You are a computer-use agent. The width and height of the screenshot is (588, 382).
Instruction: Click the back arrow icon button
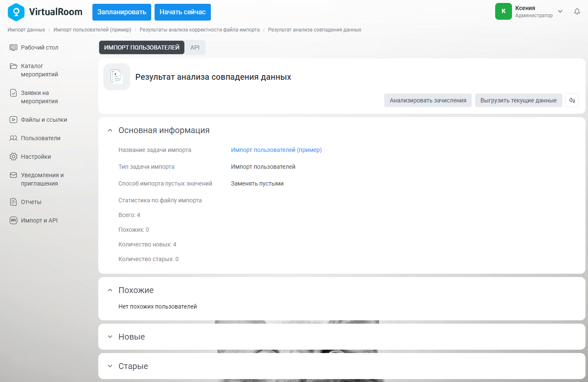pyautogui.click(x=572, y=100)
